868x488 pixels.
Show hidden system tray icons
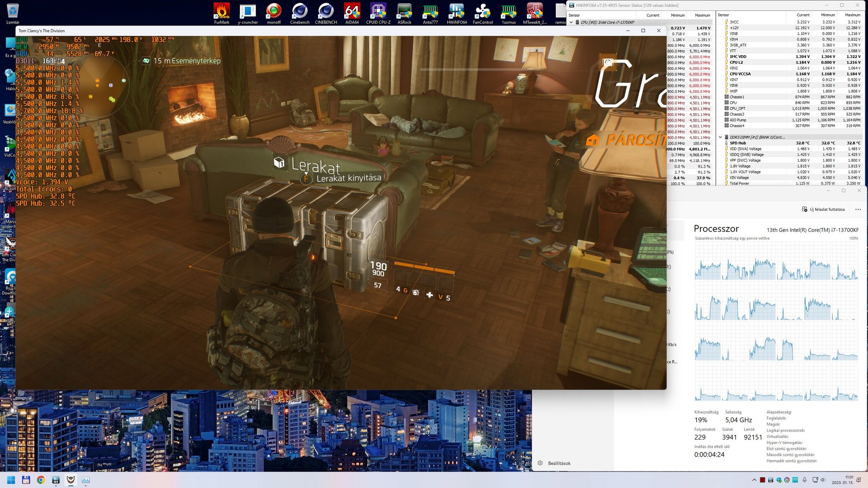point(754,480)
